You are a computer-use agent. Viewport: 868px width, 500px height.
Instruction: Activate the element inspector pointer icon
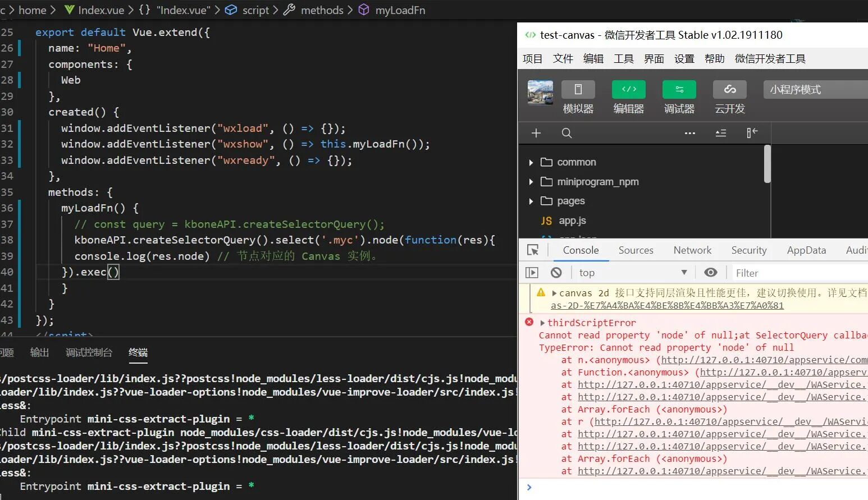(533, 250)
